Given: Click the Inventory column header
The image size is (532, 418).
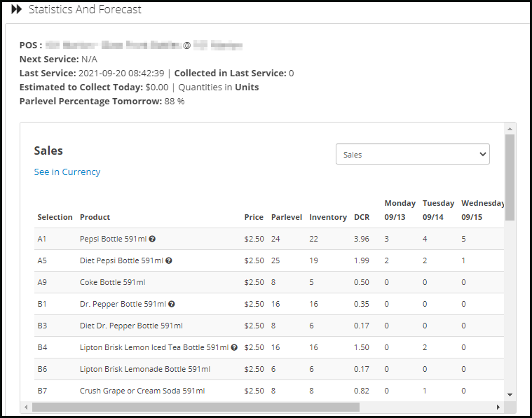Looking at the screenshot, I should (x=328, y=217).
